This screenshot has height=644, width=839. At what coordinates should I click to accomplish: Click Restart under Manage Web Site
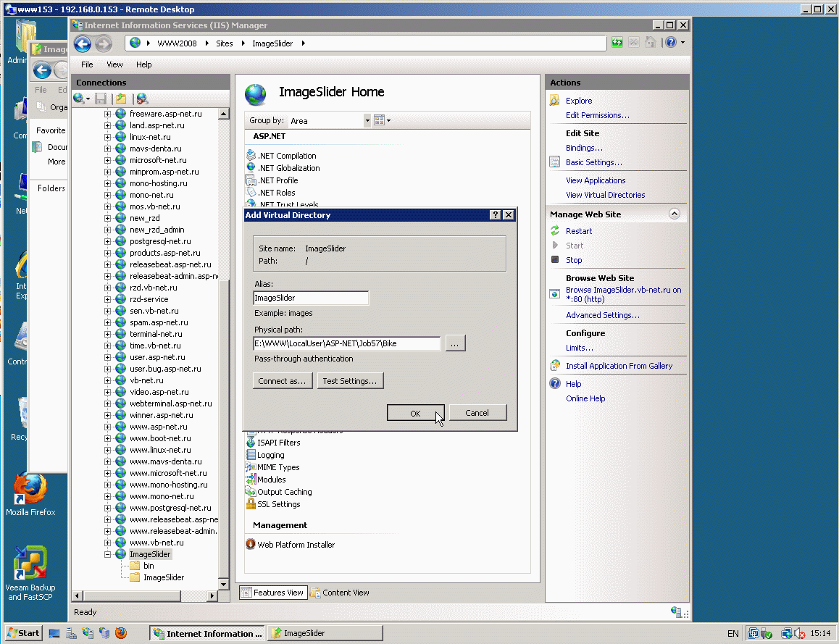tap(579, 231)
